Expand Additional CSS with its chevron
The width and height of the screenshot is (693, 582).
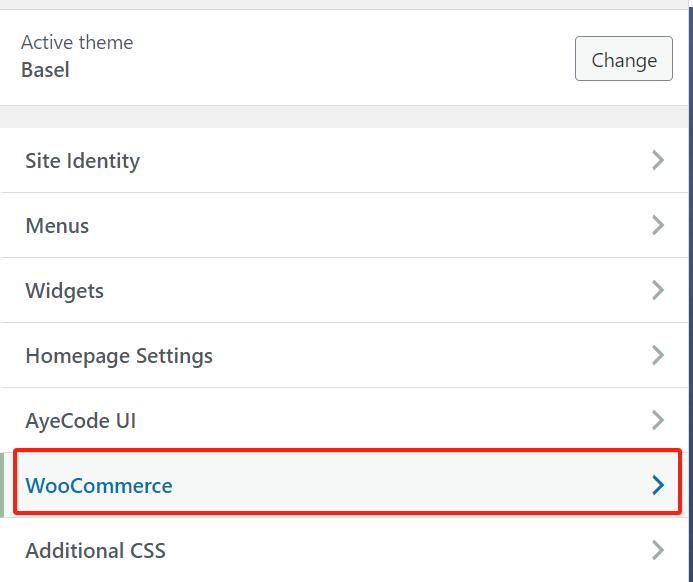point(657,550)
